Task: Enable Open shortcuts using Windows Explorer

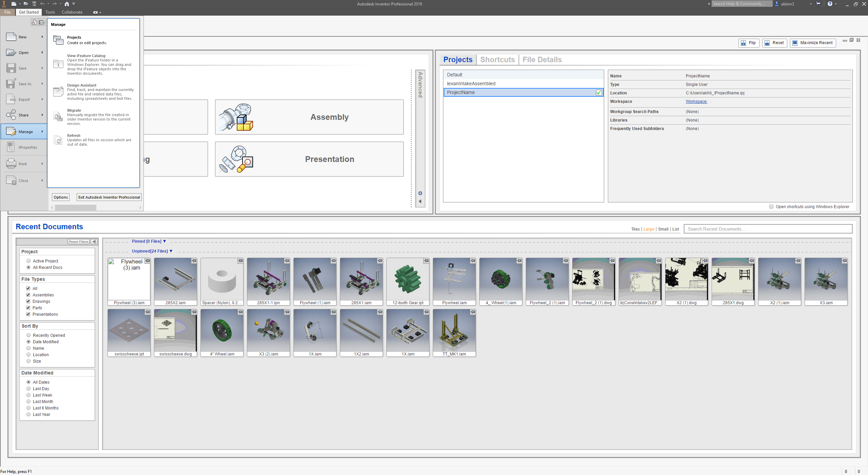Action: [x=771, y=206]
